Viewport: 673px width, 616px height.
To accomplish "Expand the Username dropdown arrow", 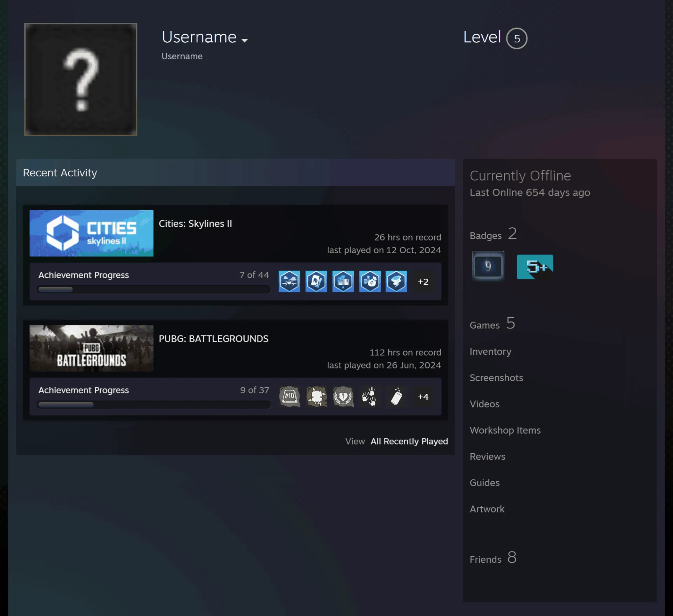I will tap(245, 40).
